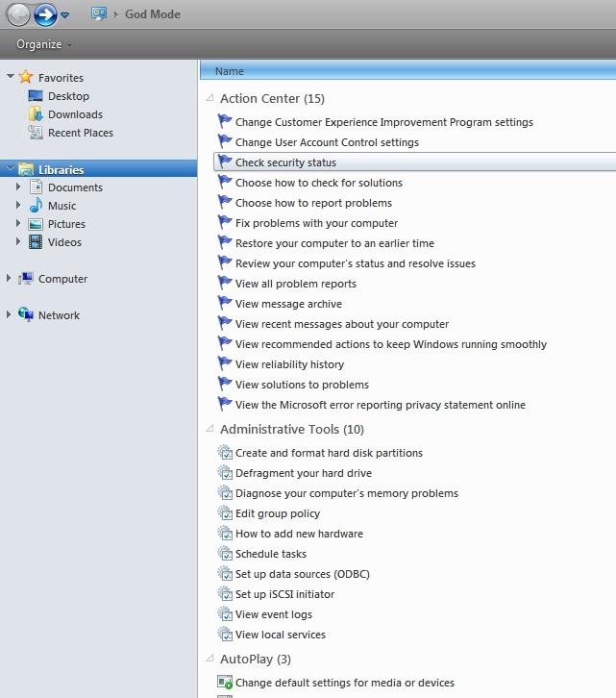This screenshot has height=698, width=616.
Task: Open Choose how to report problems
Action: coord(313,203)
